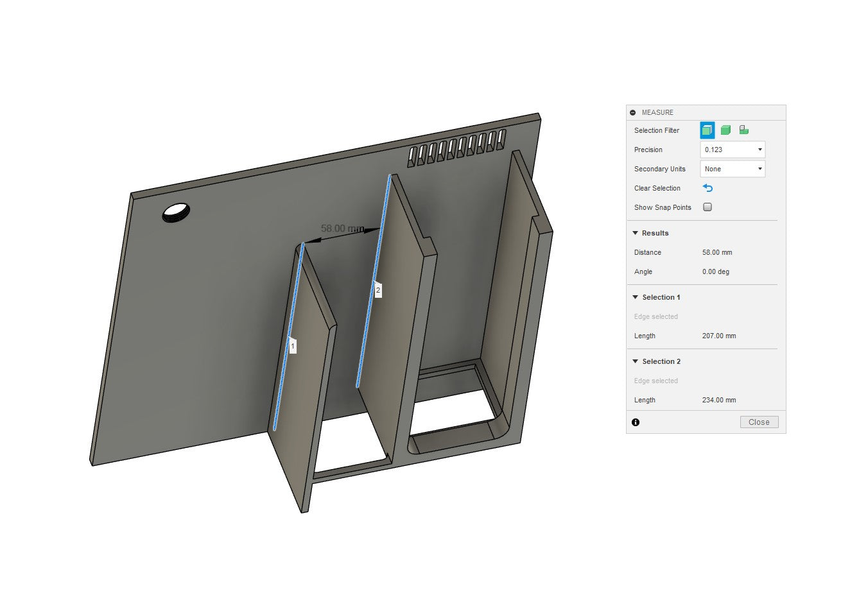Viewport: 868px width, 611px height.
Task: Select the component selection filter icon
Action: tap(743, 130)
